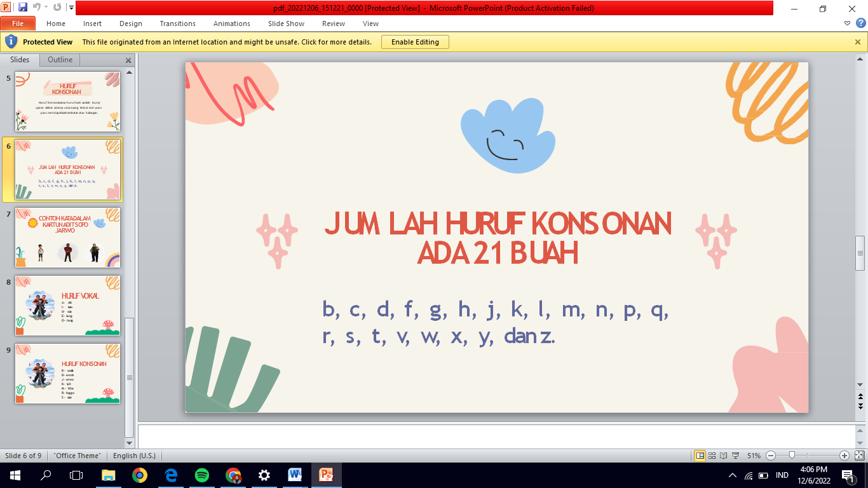The height and width of the screenshot is (488, 868).
Task: Click the Enable Editing button
Action: pos(415,42)
